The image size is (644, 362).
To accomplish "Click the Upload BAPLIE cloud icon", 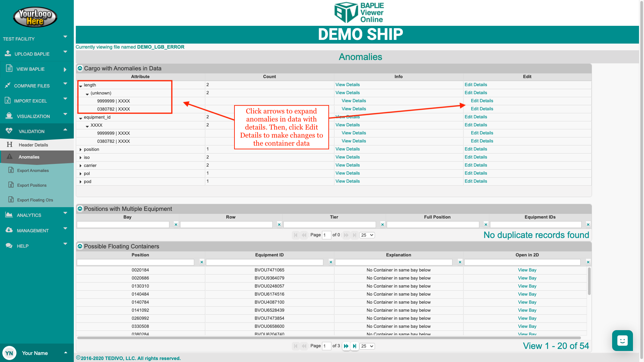I will (x=8, y=53).
